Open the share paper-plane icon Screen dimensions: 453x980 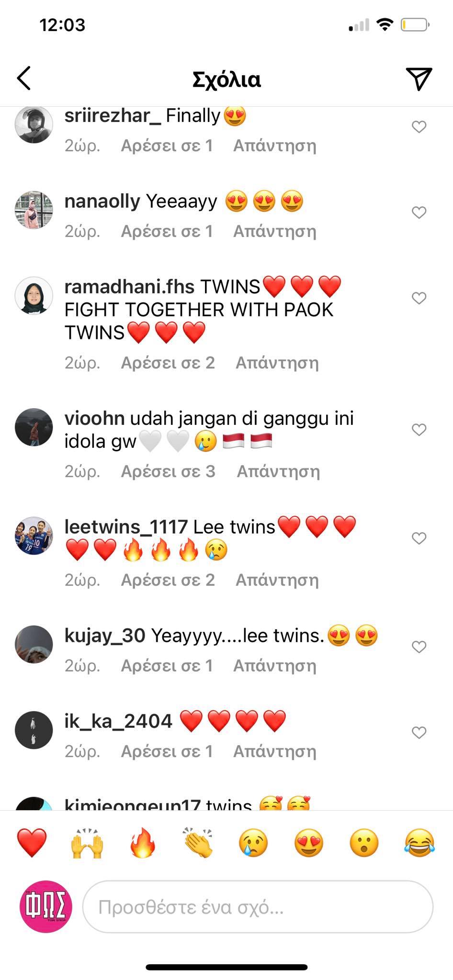pyautogui.click(x=419, y=78)
